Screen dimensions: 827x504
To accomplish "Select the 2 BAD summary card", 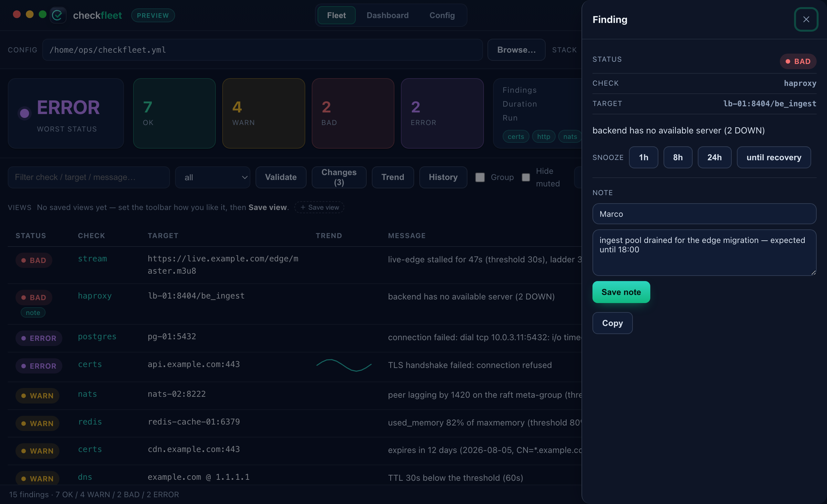I will [353, 113].
